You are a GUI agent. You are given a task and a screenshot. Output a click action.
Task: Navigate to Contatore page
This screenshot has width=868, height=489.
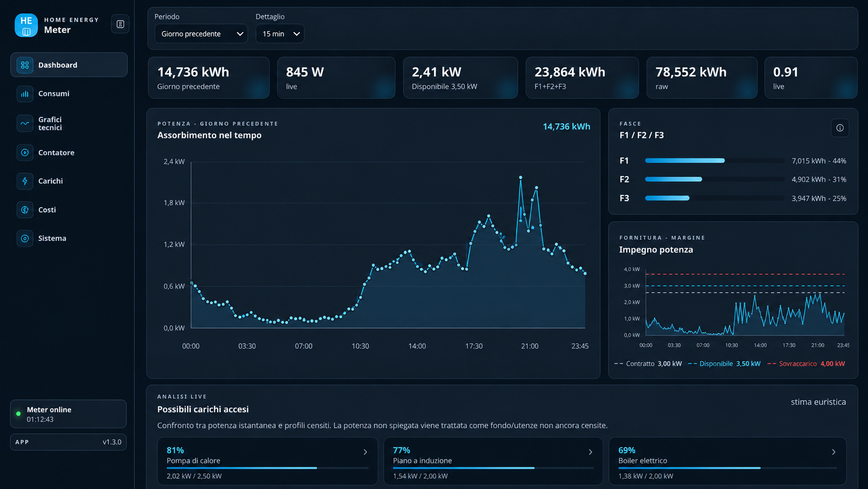pos(69,152)
